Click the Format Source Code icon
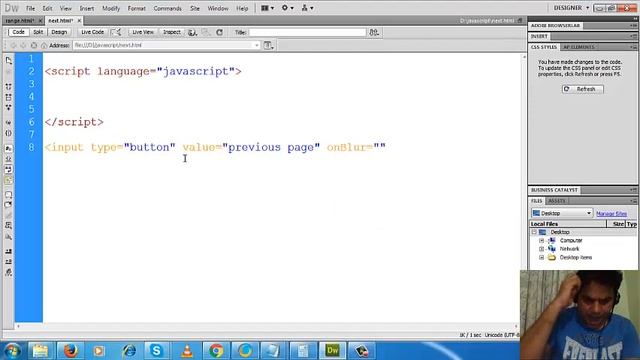640x360 pixels. coord(9,272)
